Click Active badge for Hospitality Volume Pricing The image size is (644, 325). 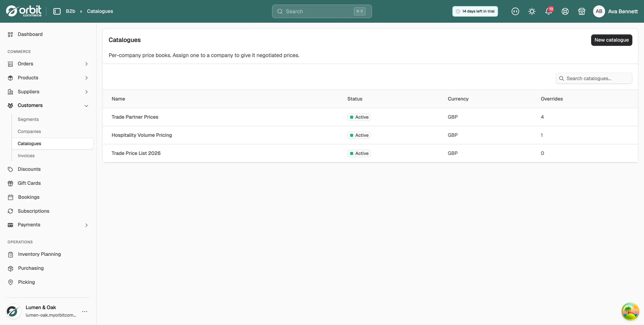359,135
